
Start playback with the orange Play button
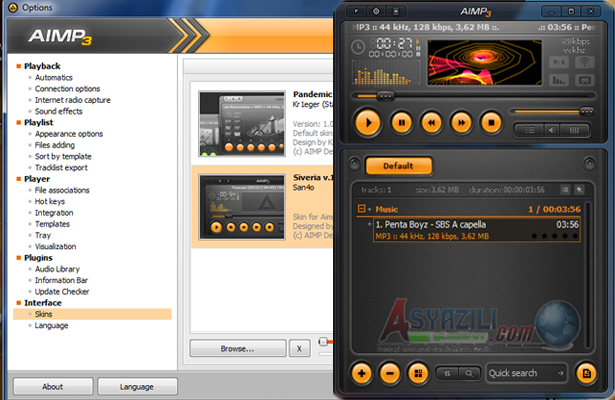tap(368, 123)
